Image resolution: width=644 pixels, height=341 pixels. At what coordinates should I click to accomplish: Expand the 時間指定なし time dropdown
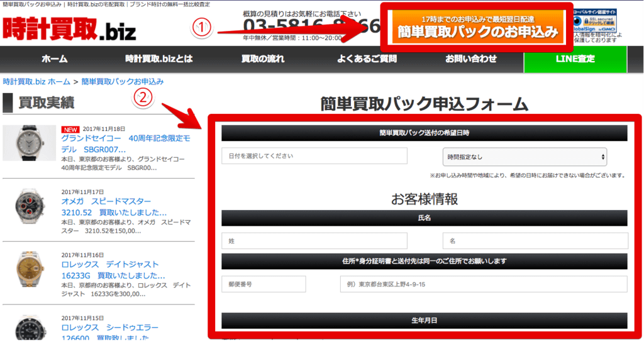tap(525, 157)
